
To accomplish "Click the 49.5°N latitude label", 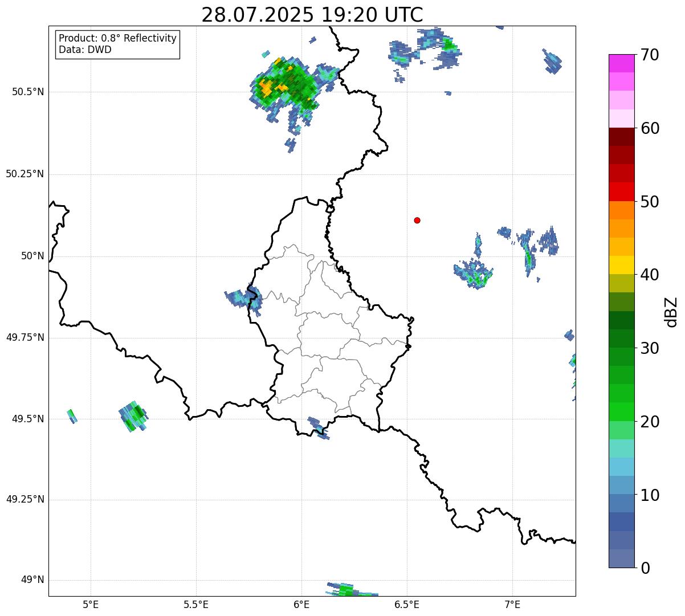I will 28,419.
